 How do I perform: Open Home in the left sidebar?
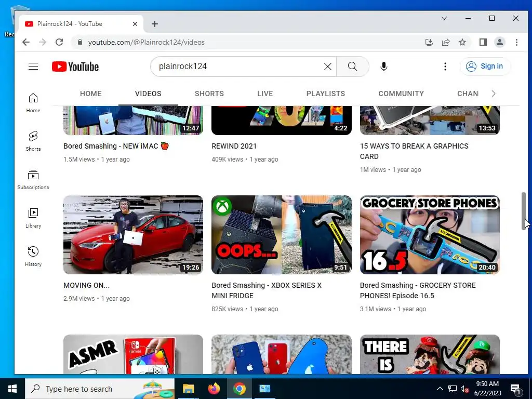pos(33,103)
